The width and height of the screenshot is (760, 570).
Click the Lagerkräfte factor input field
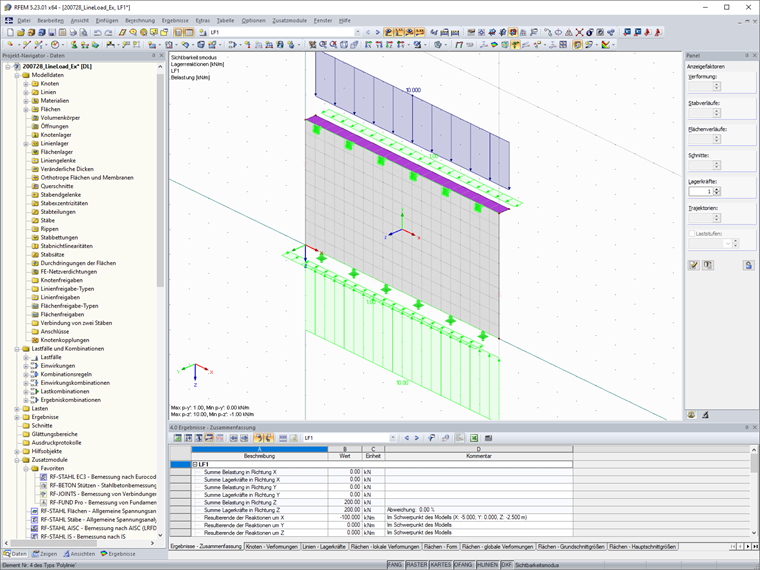[x=700, y=191]
